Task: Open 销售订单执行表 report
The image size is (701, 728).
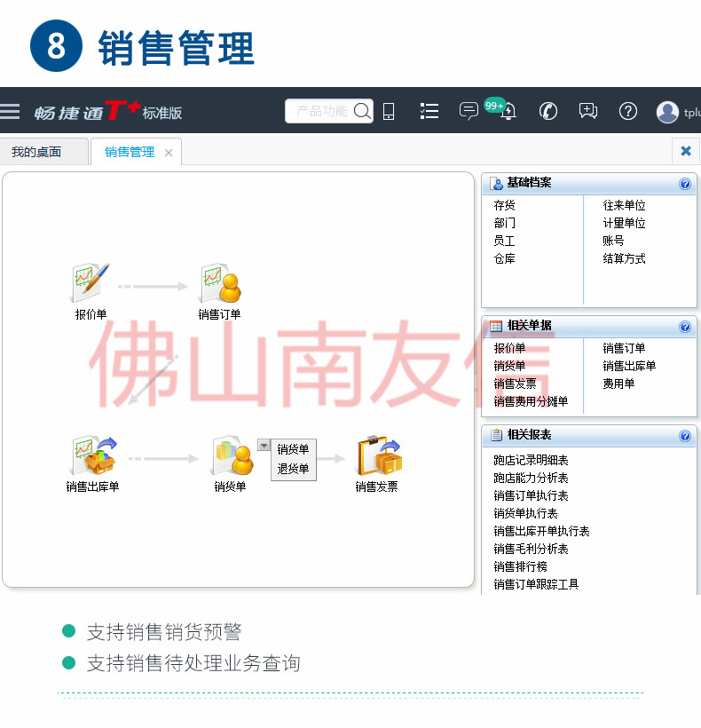Action: coord(531,495)
